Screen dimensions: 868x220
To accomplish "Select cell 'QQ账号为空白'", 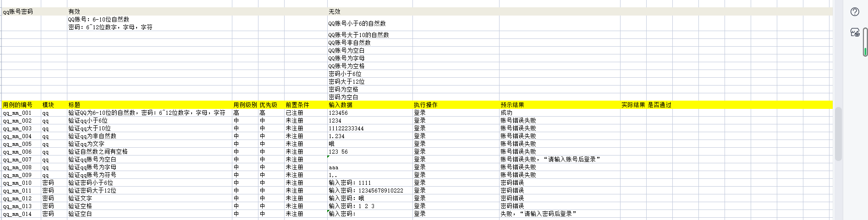I will tap(370, 50).
